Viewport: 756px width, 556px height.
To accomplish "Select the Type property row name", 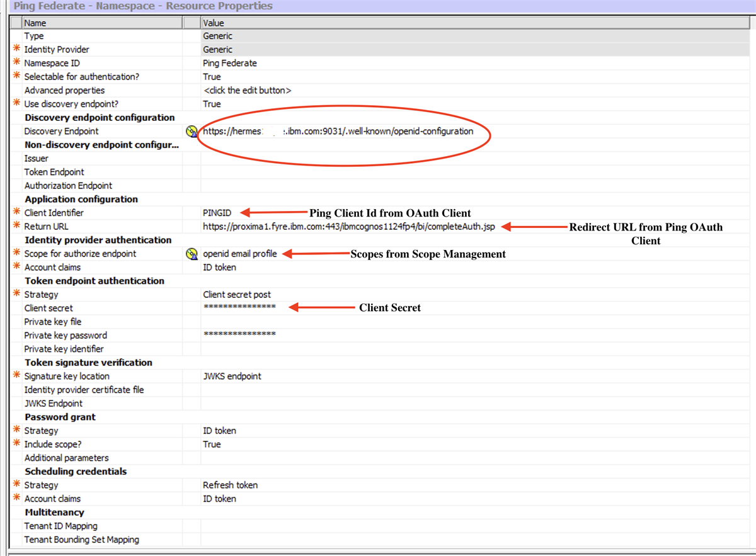I will click(34, 36).
